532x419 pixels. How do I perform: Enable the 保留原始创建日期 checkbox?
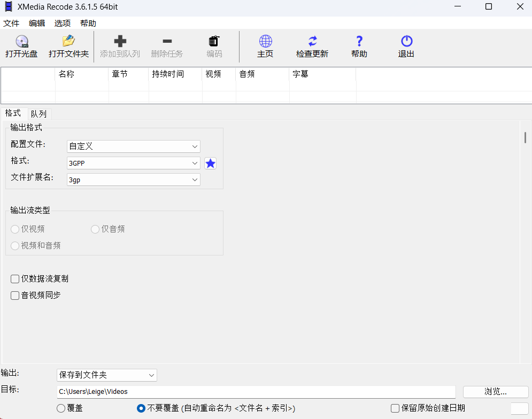click(x=395, y=408)
